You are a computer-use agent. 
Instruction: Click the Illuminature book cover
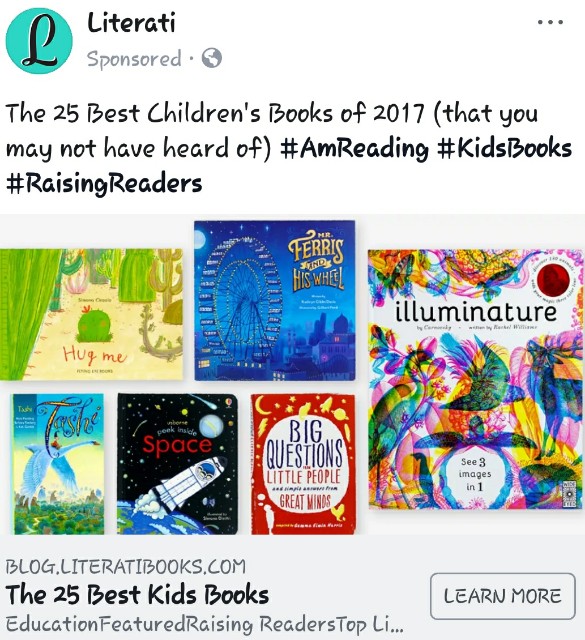[x=476, y=379]
